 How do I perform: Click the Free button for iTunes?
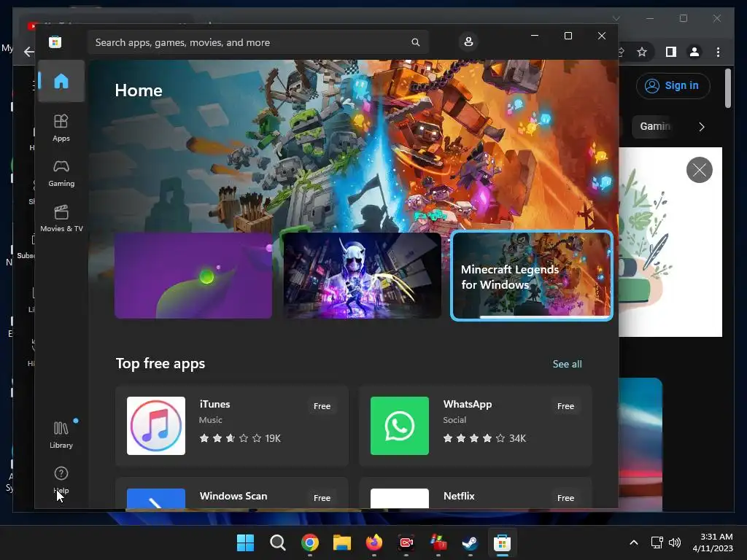point(322,406)
